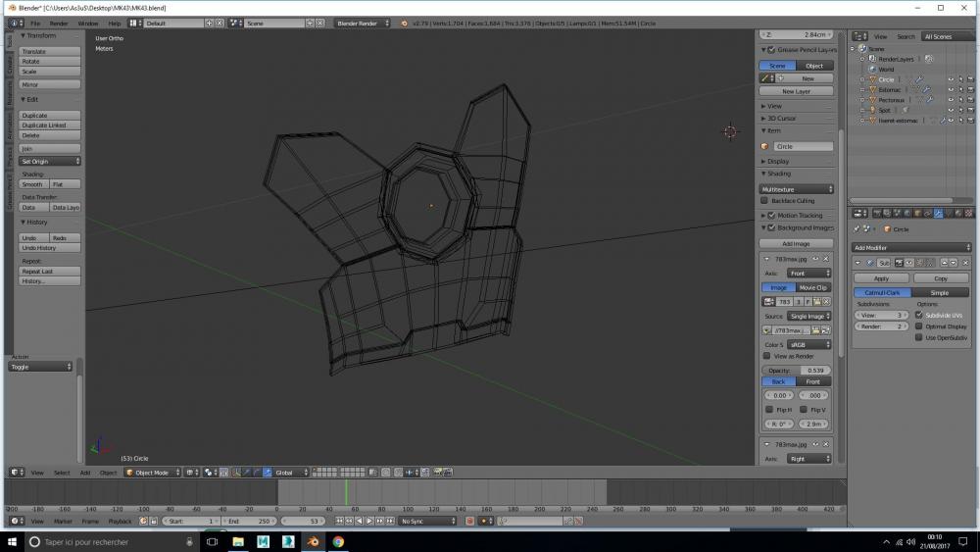Open the Modifiers tab wrench icon in Properties
This screenshot has width=980, height=552.
939,214
